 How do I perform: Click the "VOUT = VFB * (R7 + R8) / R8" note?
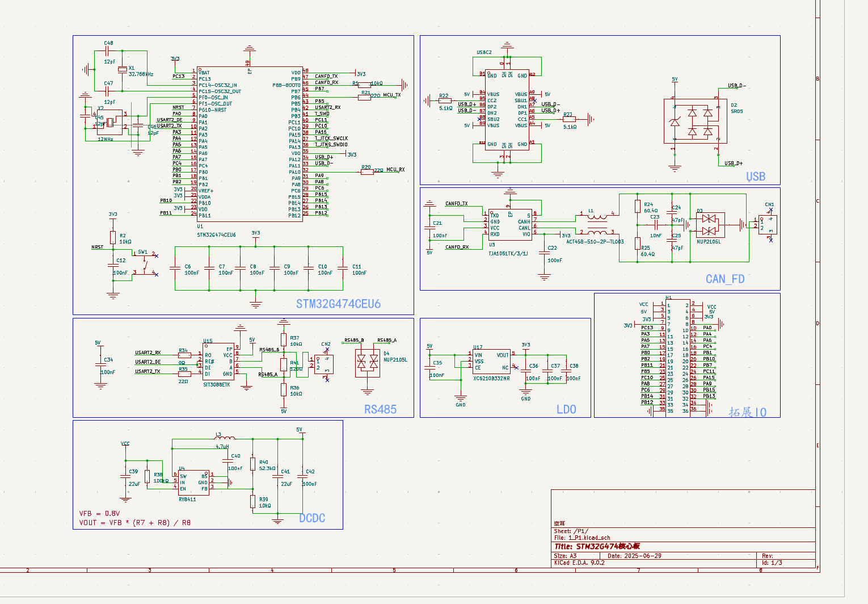point(135,523)
